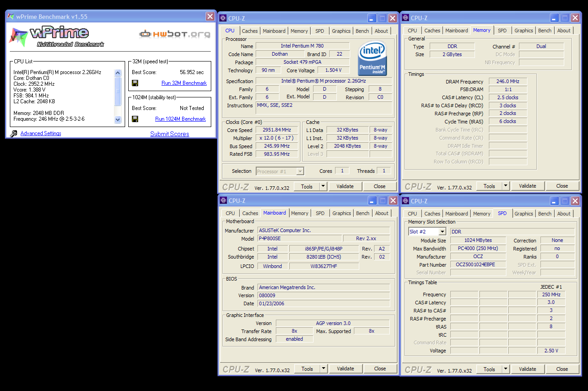Viewport: 588px width, 391px height.
Task: Expand Tools dropdown arrow in CPU window
Action: [x=323, y=186]
